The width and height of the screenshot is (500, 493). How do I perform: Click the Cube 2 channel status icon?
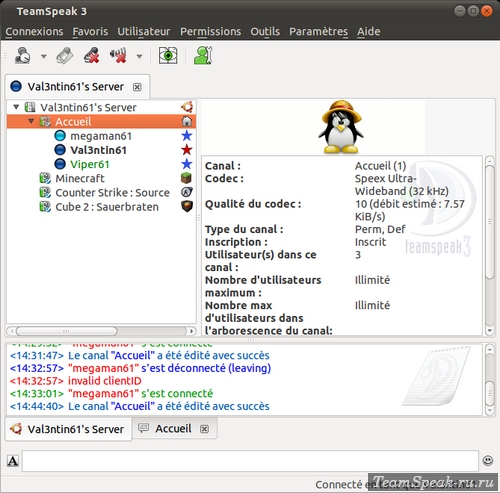click(45, 207)
